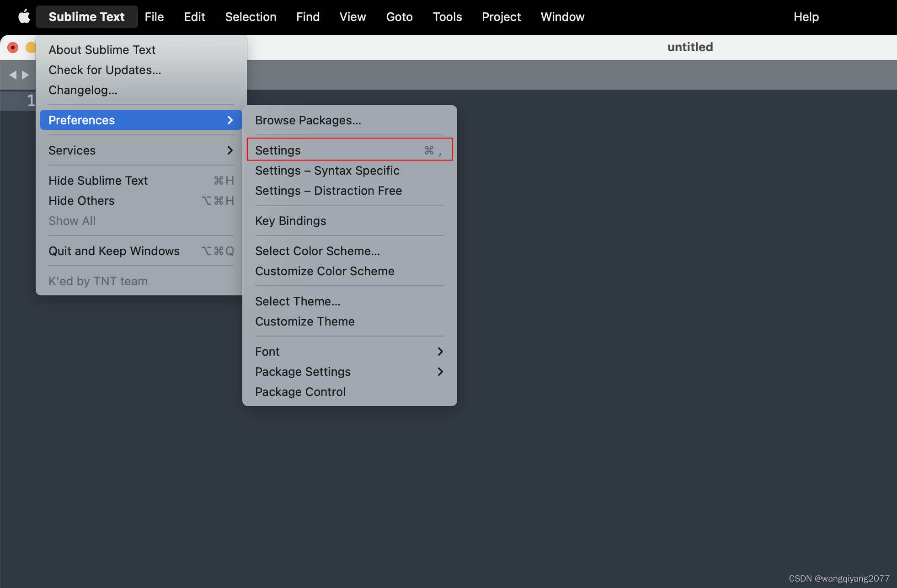This screenshot has height=588, width=897.
Task: Expand the Package Settings submenu
Action: click(350, 371)
